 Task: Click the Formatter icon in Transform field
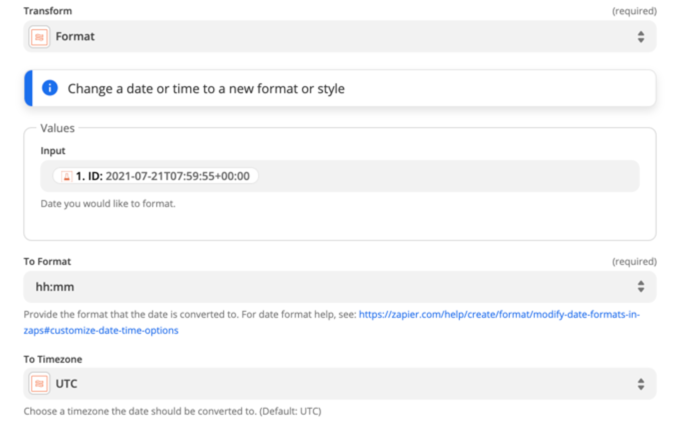[40, 37]
